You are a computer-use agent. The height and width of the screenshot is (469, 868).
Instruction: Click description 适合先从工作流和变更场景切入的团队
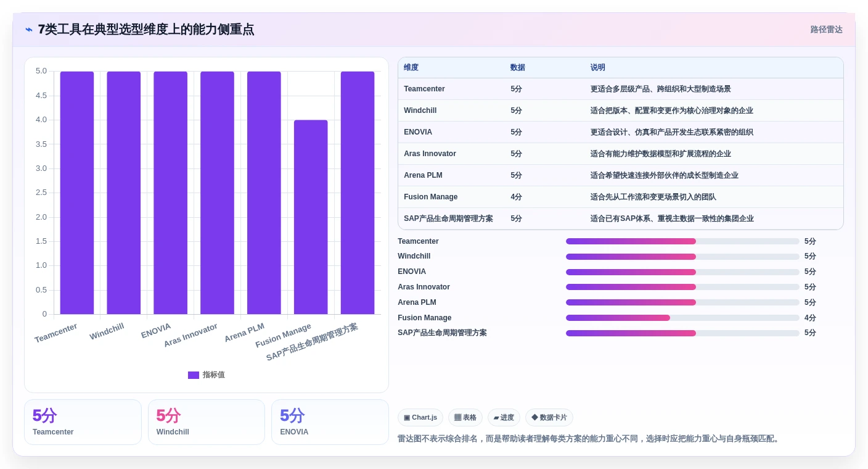pos(653,197)
